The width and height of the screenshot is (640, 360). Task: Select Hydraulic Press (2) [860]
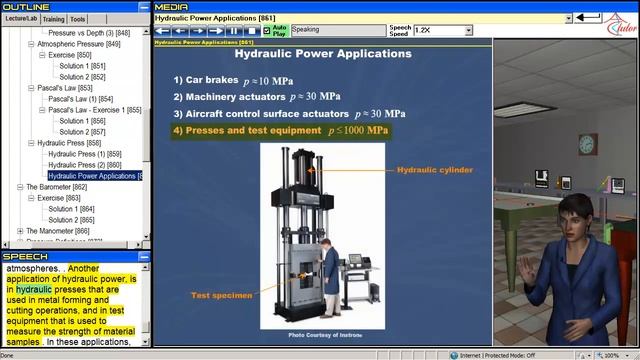coord(85,165)
